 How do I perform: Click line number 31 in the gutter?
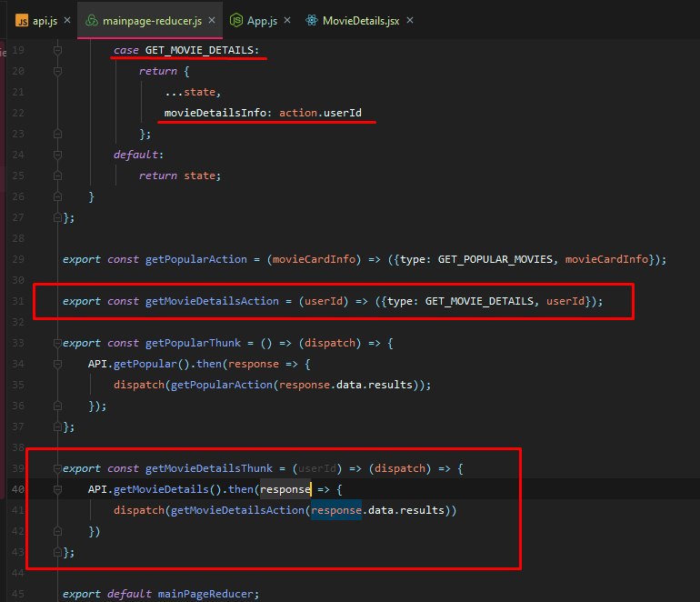click(18, 301)
